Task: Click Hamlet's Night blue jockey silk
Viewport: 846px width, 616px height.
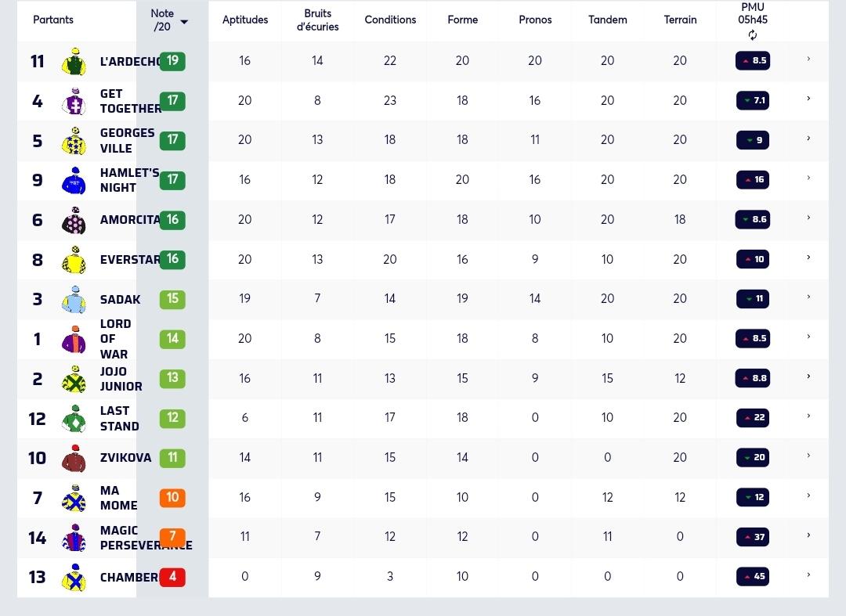Action: tap(74, 181)
